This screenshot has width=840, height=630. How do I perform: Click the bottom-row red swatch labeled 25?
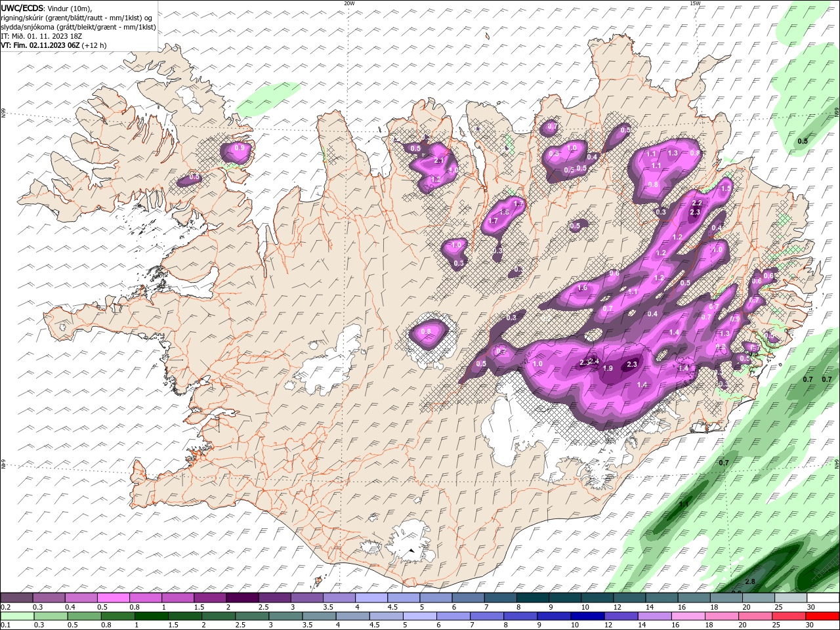tap(788, 616)
